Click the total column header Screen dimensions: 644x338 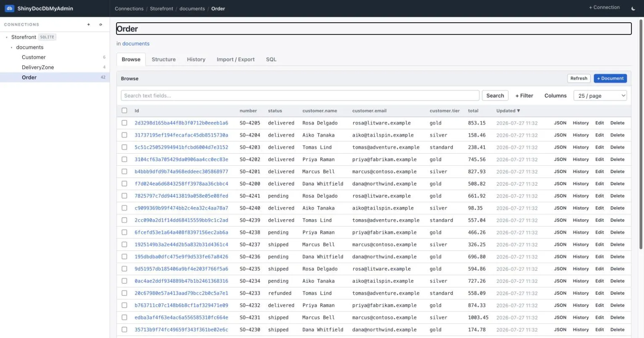tap(473, 111)
